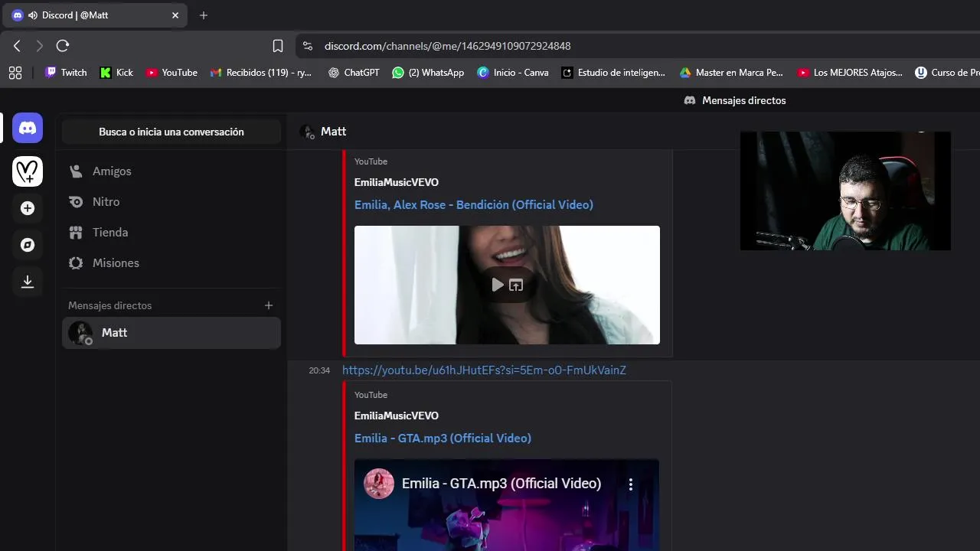Click Mensajes directos sidebar heading
This screenshot has height=551, width=980.
[110, 305]
